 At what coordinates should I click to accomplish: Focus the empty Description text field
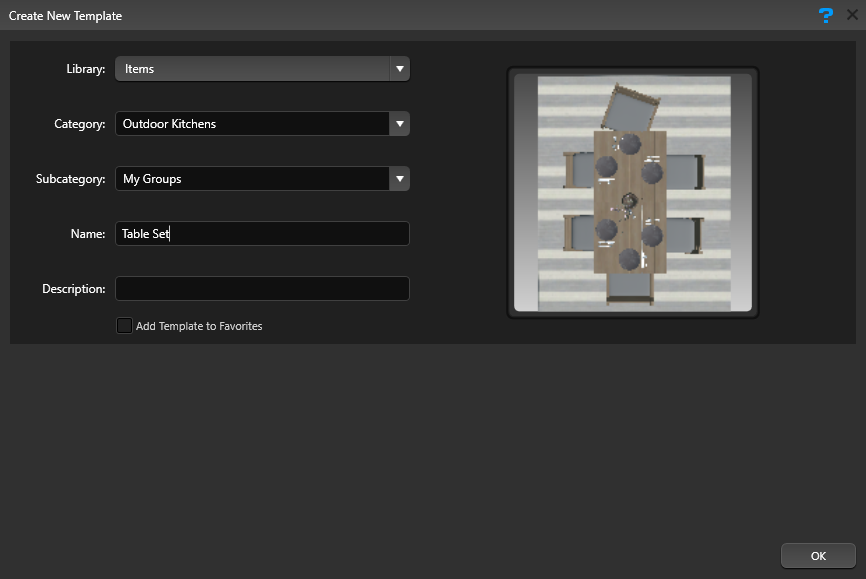[262, 289]
